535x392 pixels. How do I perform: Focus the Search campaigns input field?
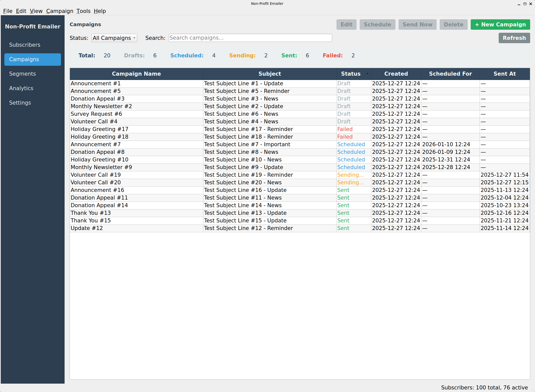pyautogui.click(x=250, y=38)
